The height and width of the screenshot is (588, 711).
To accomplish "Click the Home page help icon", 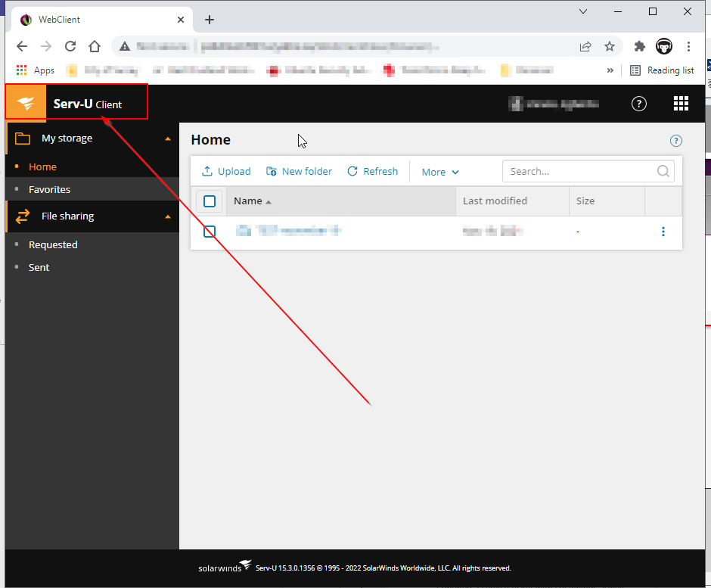I will coord(675,141).
